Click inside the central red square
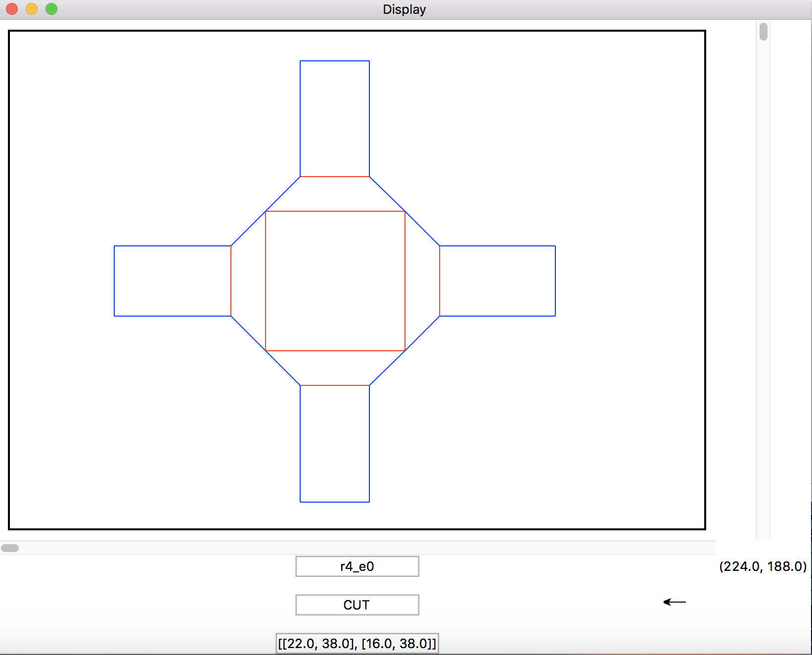This screenshot has width=812, height=655. [335, 281]
